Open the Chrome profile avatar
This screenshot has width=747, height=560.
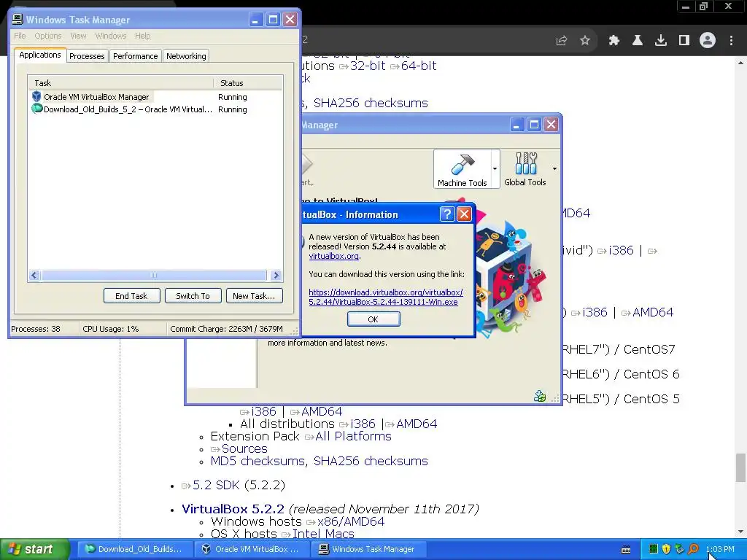coord(708,41)
